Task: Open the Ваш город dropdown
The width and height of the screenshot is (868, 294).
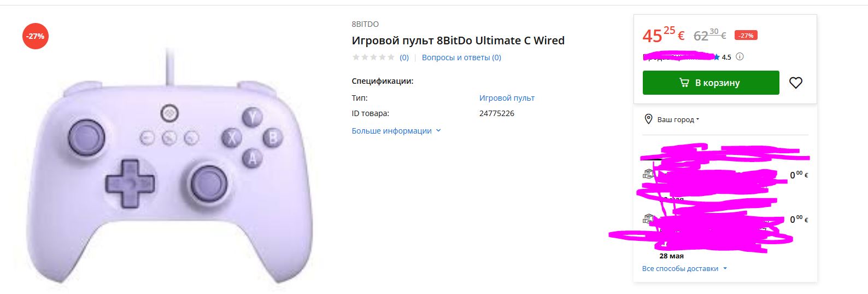Action: pyautogui.click(x=678, y=119)
